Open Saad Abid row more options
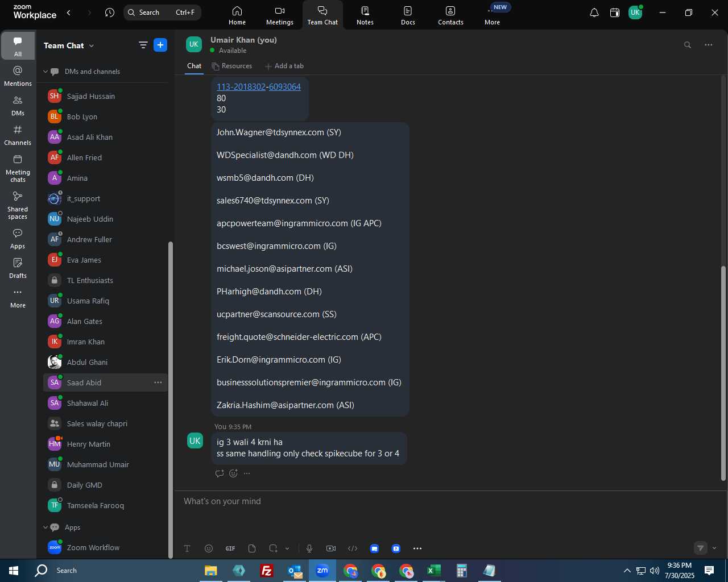Screen dimensions: 728x582 click(x=158, y=383)
